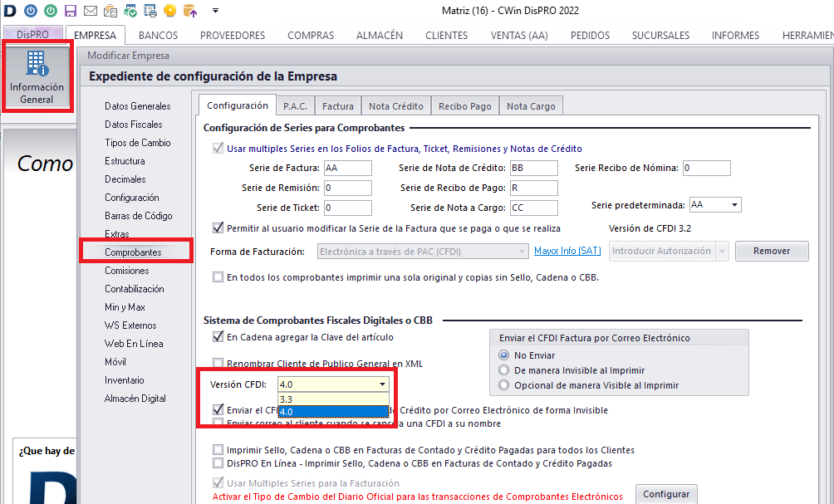The height and width of the screenshot is (504, 834).
Task: Click the envelope mail icon
Action: (91, 11)
